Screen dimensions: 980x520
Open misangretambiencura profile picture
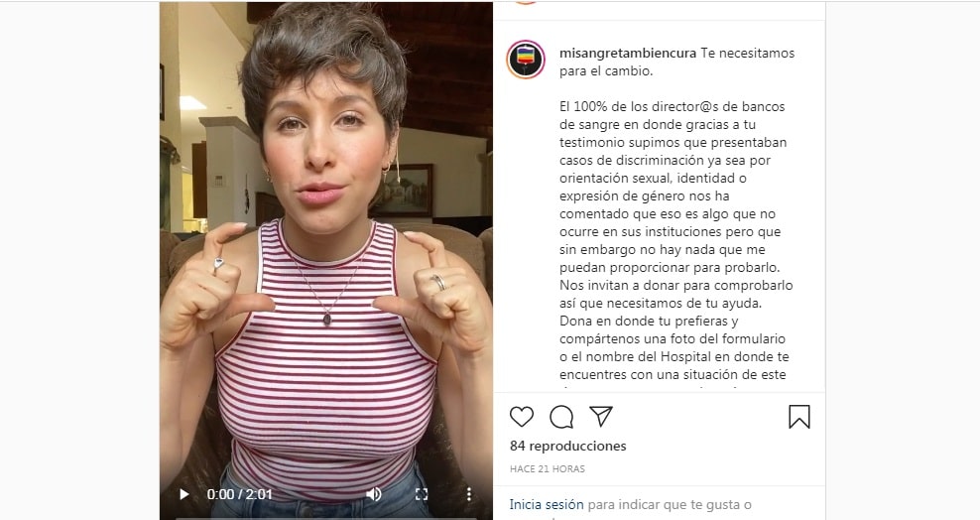coord(526,60)
